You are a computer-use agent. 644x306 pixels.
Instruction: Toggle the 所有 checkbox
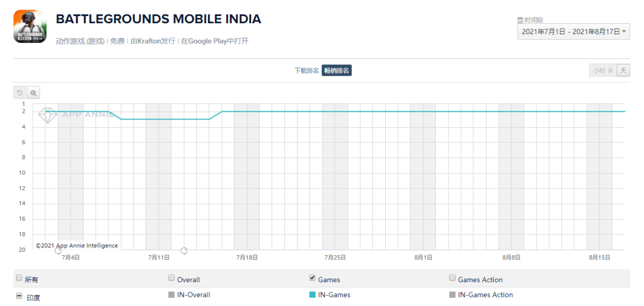[x=19, y=278]
